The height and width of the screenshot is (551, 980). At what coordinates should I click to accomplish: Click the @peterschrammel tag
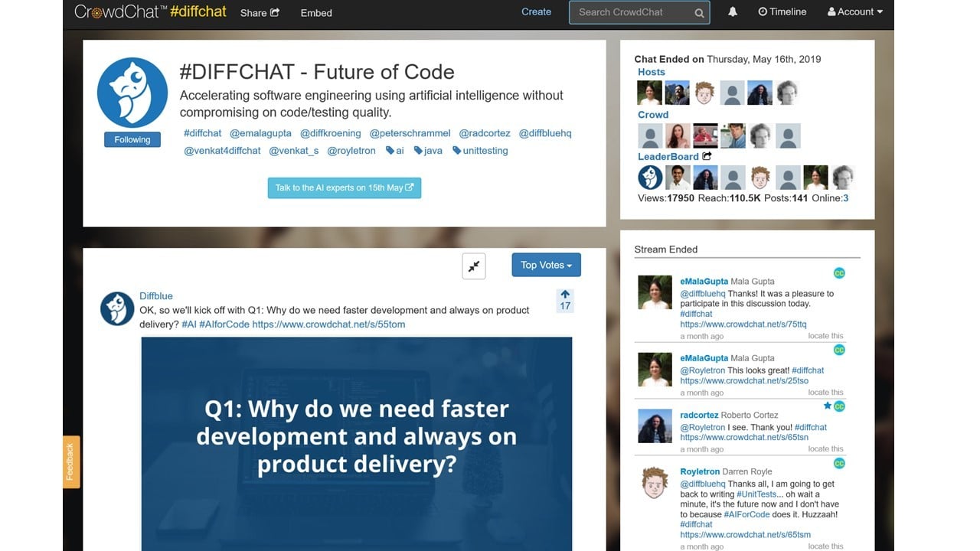(410, 133)
